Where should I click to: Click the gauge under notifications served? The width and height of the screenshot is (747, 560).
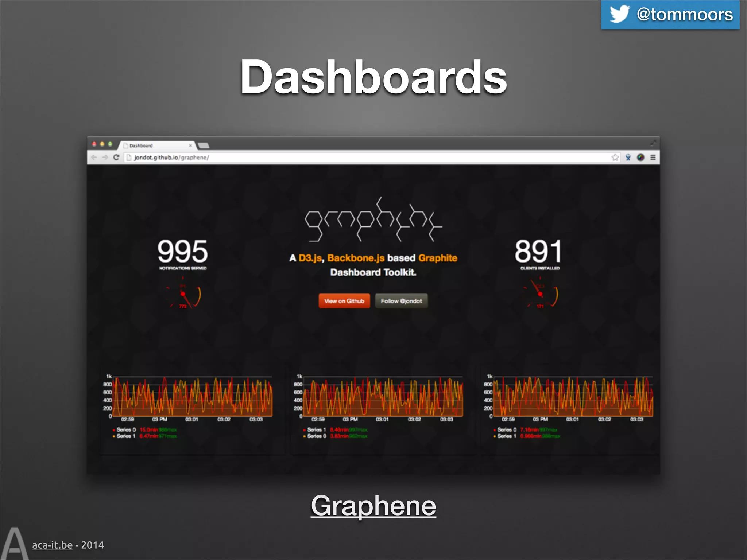(183, 293)
